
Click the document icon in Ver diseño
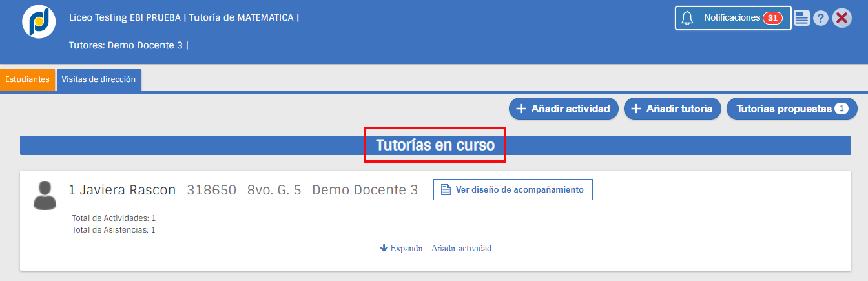click(445, 190)
